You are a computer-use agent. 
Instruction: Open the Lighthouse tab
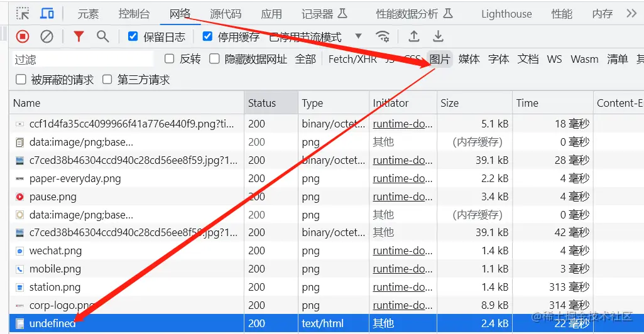tap(506, 14)
